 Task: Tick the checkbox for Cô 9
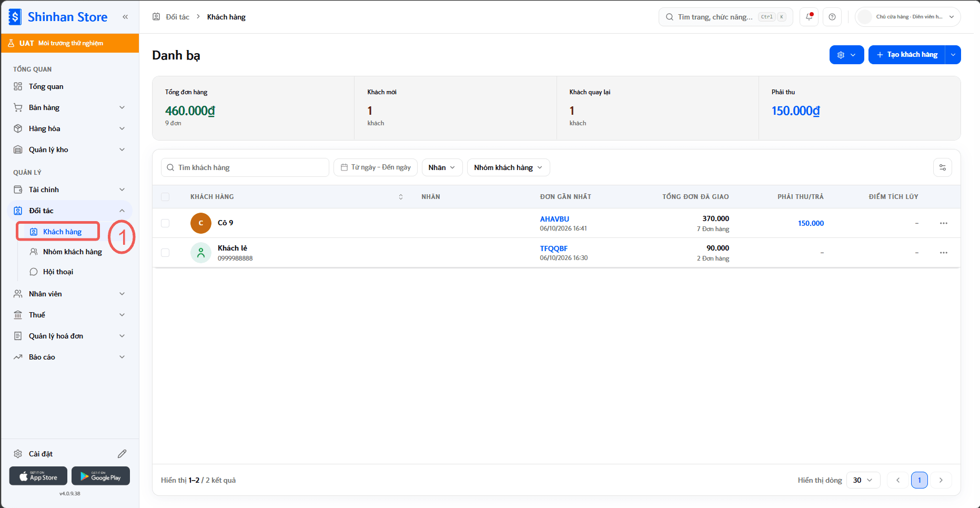tap(165, 223)
